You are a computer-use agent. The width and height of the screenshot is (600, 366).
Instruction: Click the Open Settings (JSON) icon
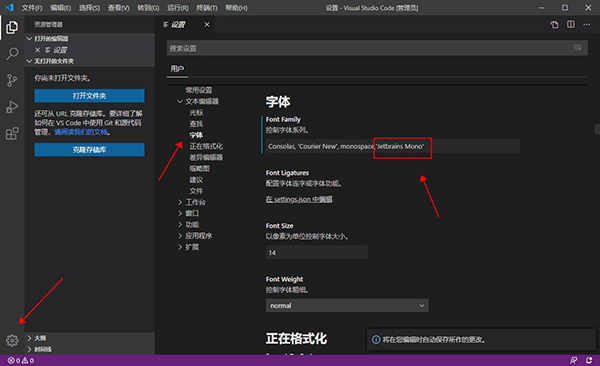point(554,25)
